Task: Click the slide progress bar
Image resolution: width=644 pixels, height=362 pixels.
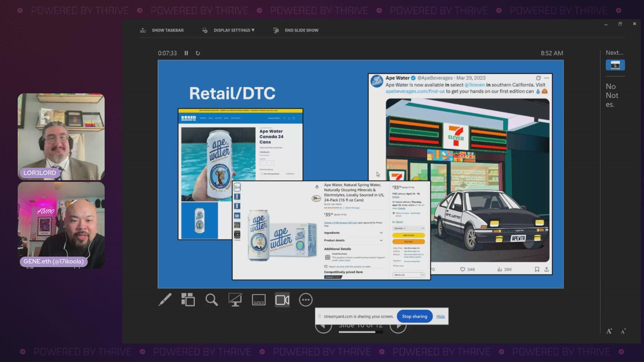Action: (361, 332)
